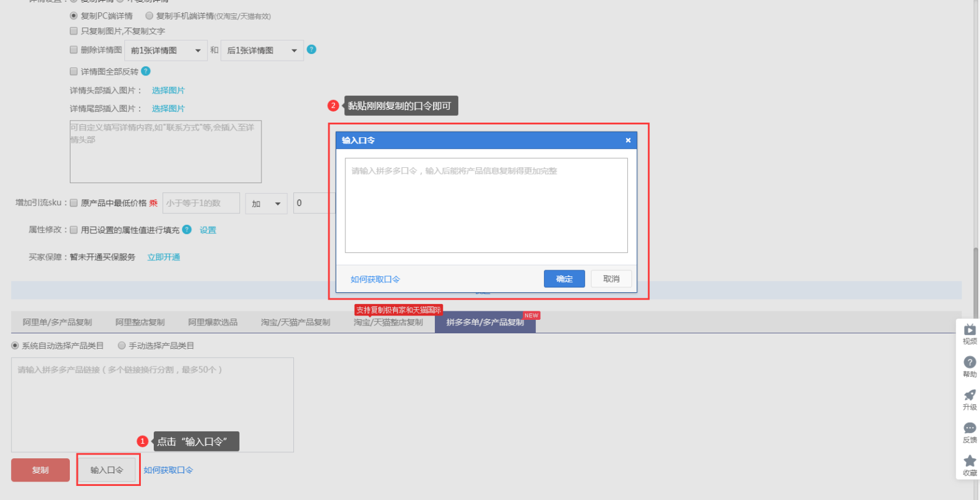This screenshot has height=500, width=980.
Task: Check 只复制图片,不复制文字 checkbox
Action: click(x=73, y=31)
